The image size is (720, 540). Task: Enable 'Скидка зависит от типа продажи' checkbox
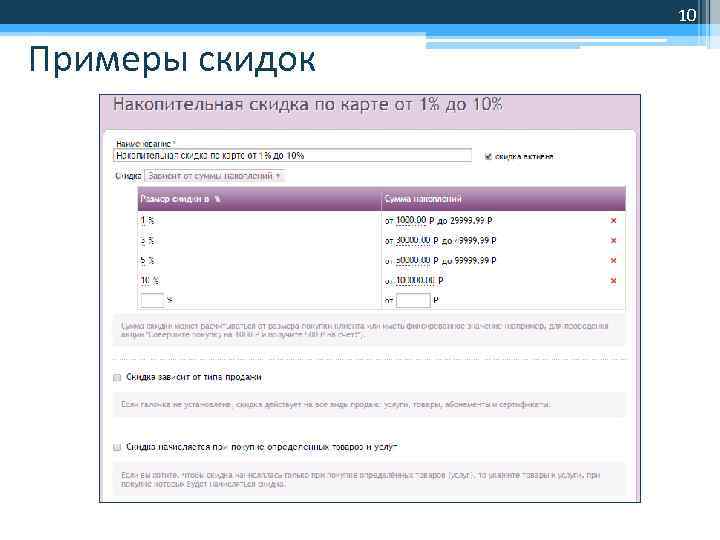[x=117, y=377]
